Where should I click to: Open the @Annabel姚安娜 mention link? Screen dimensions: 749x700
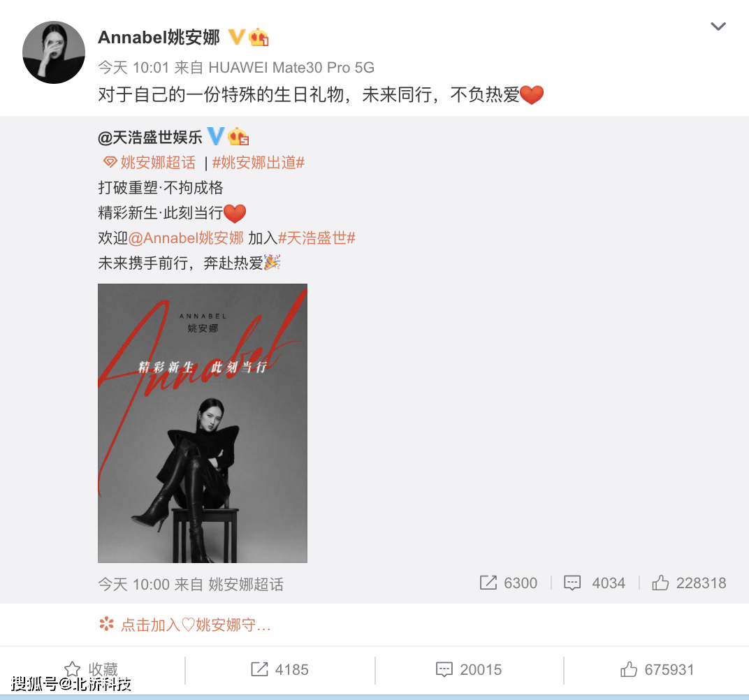coord(187,238)
